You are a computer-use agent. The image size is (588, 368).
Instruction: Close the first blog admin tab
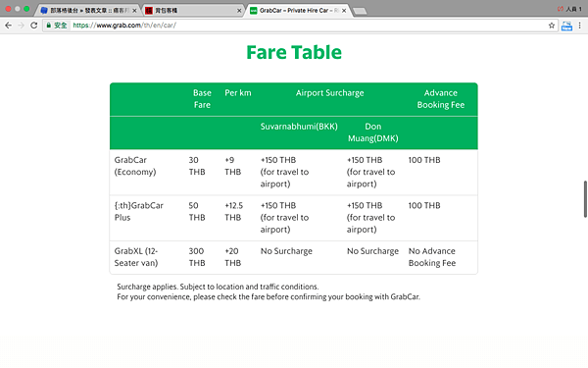[x=134, y=11]
